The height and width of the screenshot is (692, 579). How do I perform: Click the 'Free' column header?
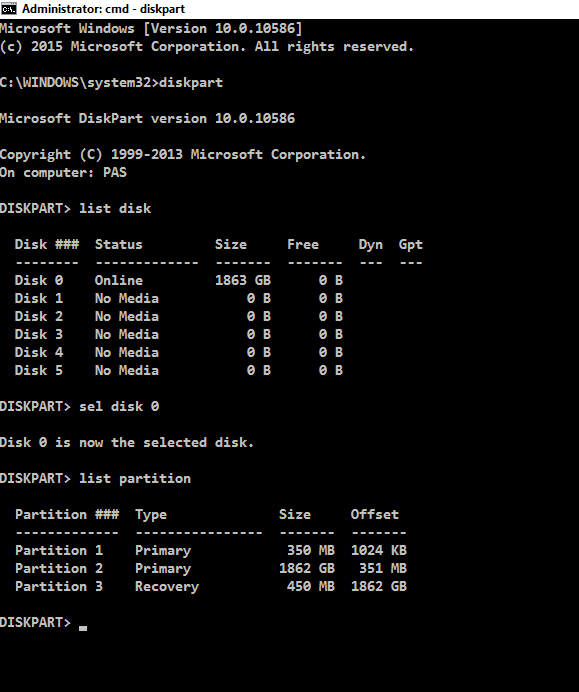point(303,244)
